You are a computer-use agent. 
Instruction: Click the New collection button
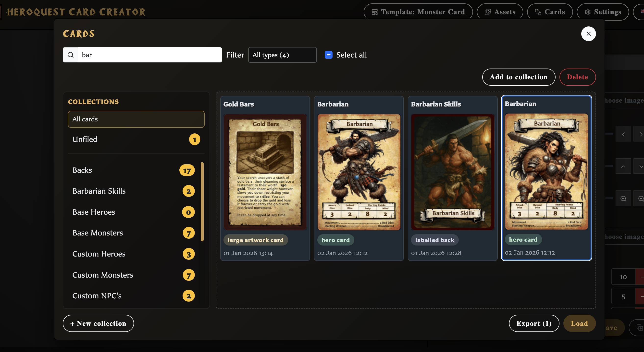pos(98,323)
